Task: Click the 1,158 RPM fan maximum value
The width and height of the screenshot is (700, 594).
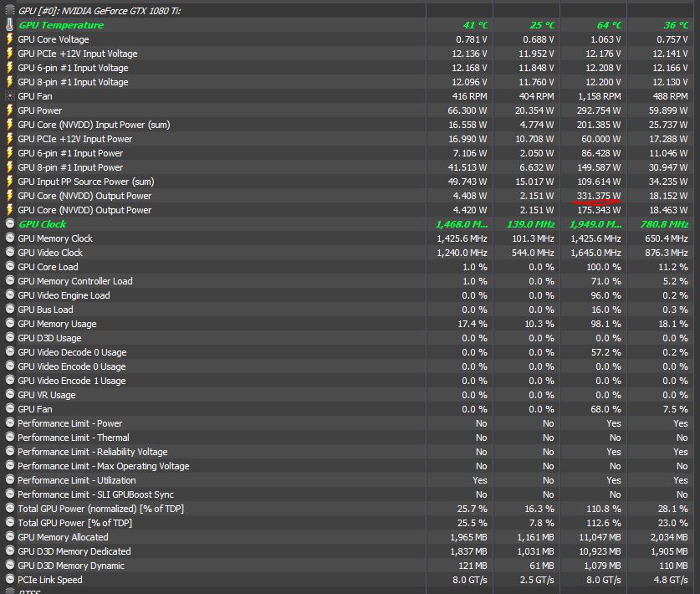Action: pos(599,96)
